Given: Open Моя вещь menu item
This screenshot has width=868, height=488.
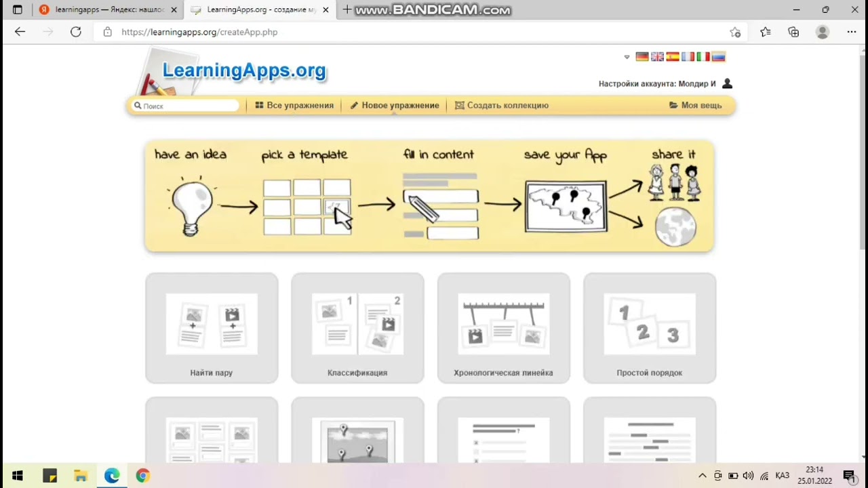Looking at the screenshot, I should (x=696, y=106).
